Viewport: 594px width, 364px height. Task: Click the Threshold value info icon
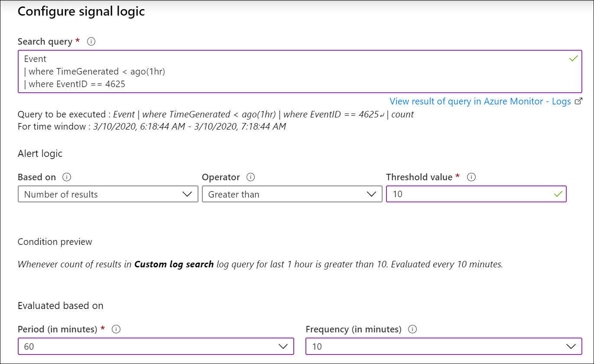(472, 177)
